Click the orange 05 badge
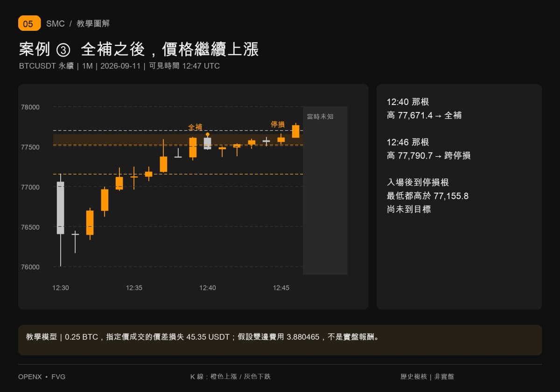 coord(29,23)
